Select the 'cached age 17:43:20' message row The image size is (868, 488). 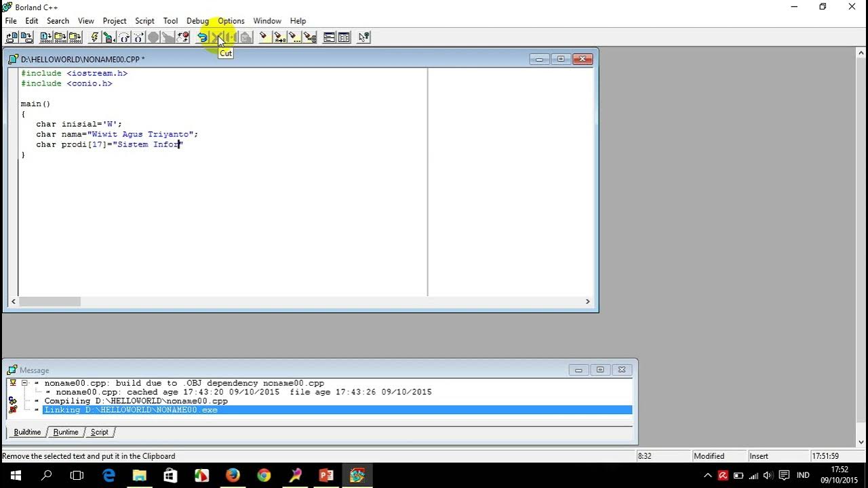[x=243, y=392]
